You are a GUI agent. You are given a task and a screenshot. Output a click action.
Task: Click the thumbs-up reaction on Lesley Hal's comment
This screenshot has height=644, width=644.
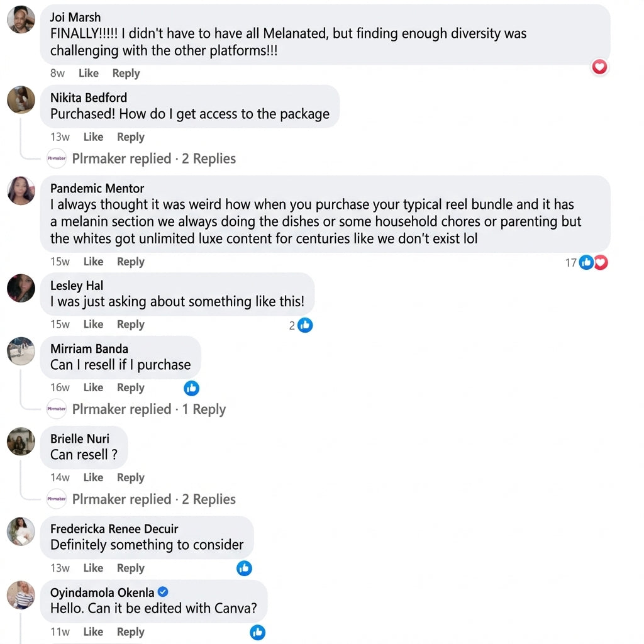click(x=305, y=325)
